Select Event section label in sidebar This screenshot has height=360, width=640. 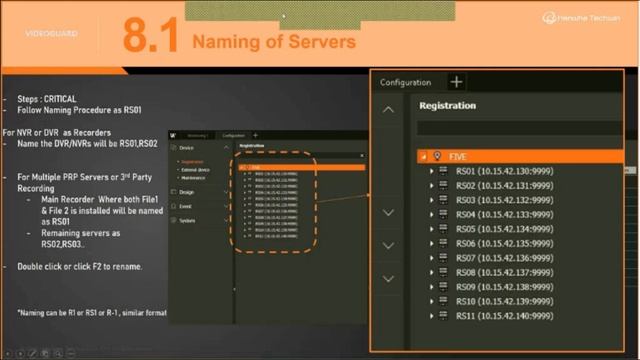[x=185, y=206]
